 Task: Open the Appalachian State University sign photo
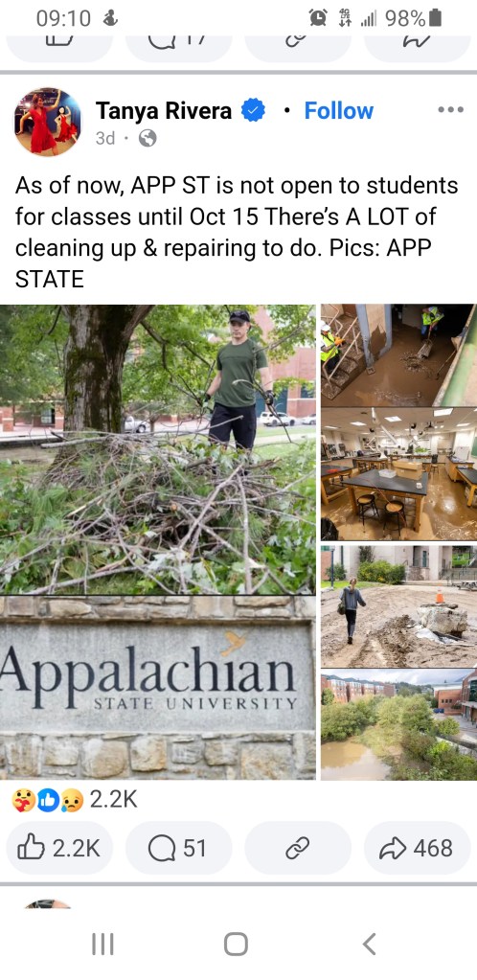coord(157,688)
